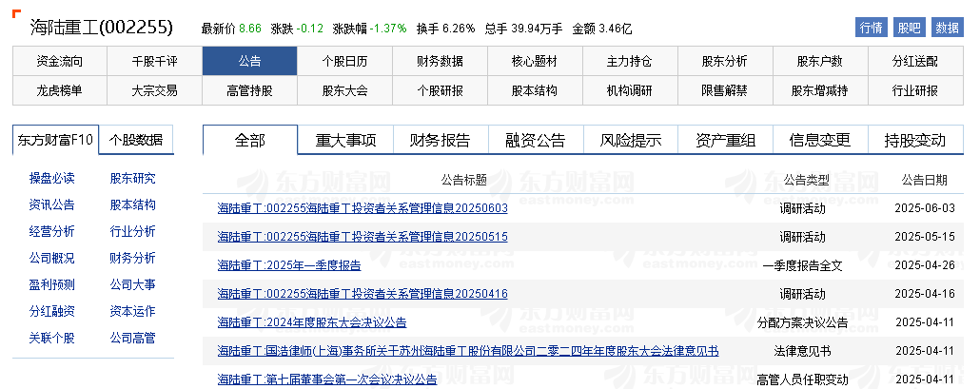Switch to the 东方财富F10 tab
The height and width of the screenshot is (389, 980).
55,139
